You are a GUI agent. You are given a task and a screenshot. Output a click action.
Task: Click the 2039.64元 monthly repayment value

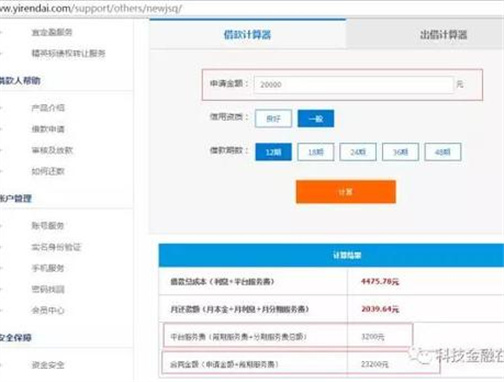click(380, 309)
